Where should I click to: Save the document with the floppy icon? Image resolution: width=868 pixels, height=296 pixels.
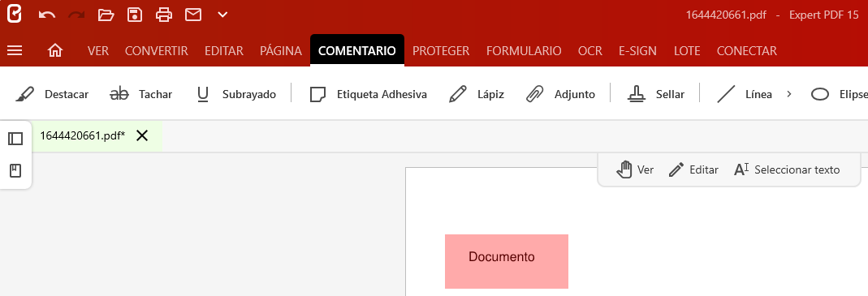coord(135,15)
